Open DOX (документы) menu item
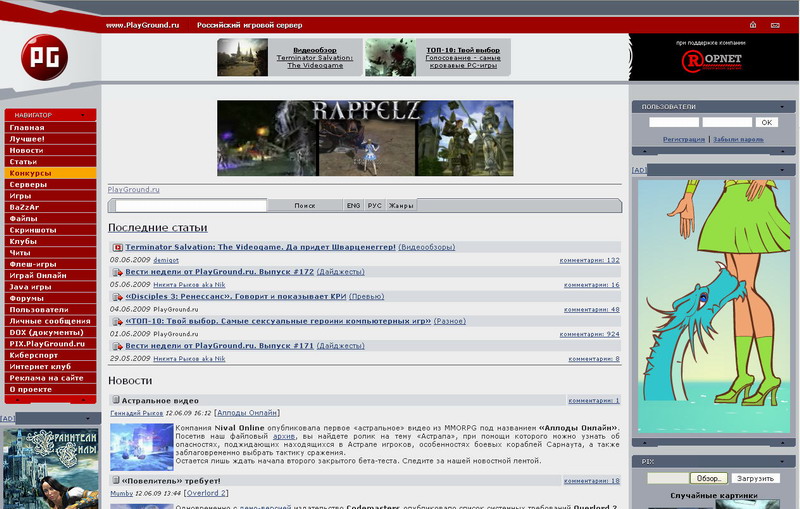The image size is (800, 509). tap(51, 332)
